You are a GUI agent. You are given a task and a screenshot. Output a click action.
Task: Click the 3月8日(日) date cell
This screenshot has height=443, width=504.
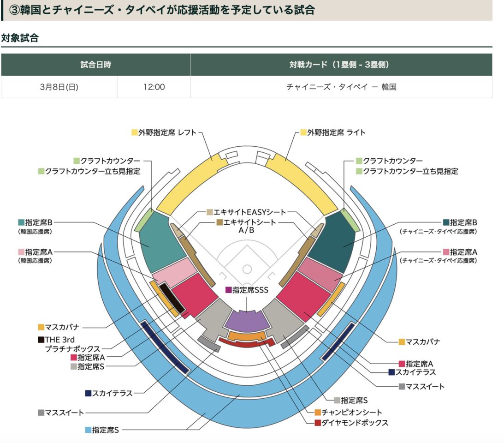59,87
